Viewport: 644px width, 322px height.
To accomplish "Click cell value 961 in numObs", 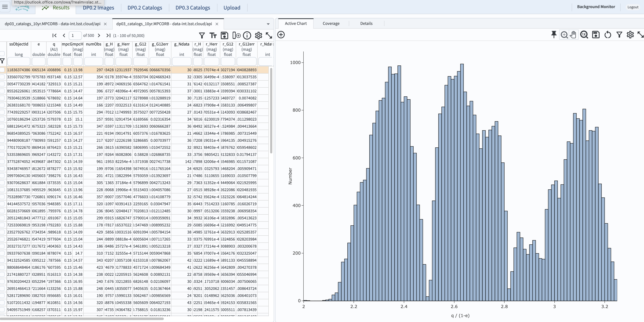I will click(99, 162).
